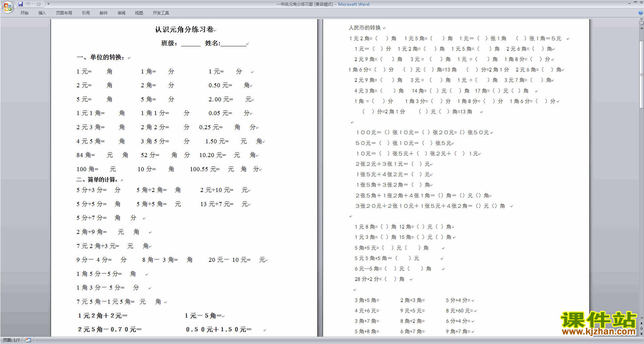Click the 班级 blank line field
Screen dimensions: 644x344
click(191, 43)
